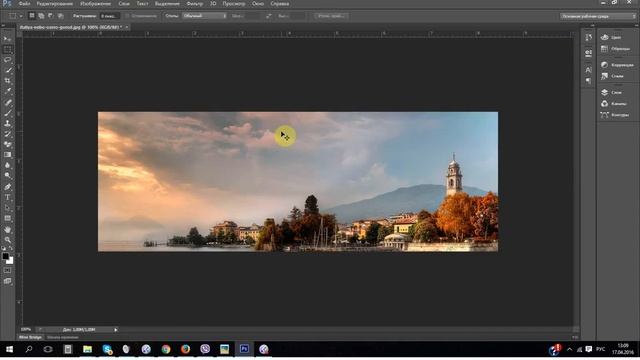Select the History Brush tool
This screenshot has height=360, width=640.
tap(7, 134)
